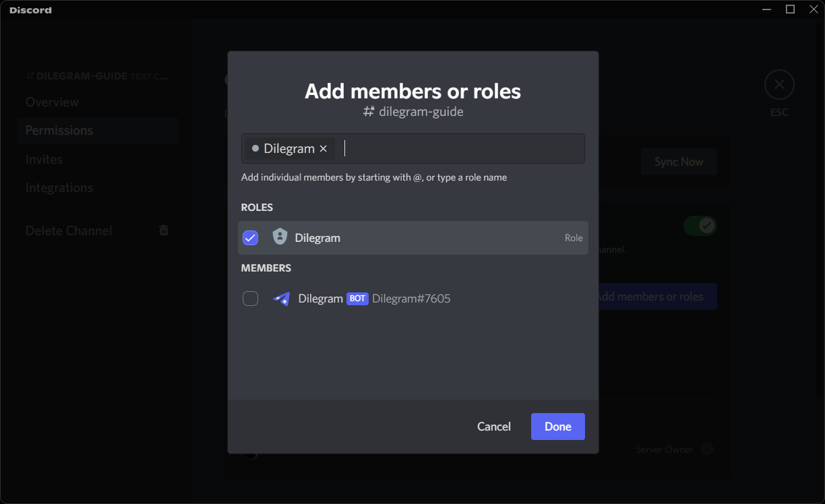Tick the Dilegram bot member checkbox
The height and width of the screenshot is (504, 825).
[x=250, y=298]
